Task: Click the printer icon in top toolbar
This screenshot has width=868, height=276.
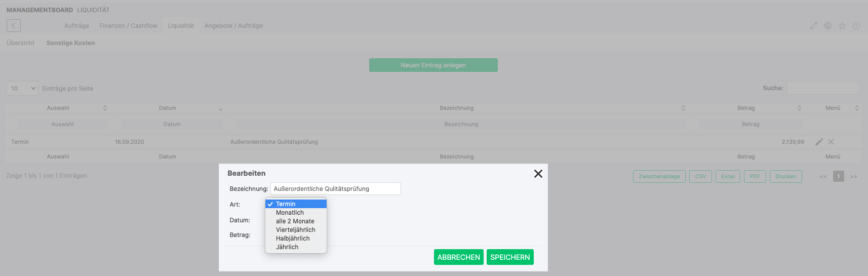Action: click(827, 26)
